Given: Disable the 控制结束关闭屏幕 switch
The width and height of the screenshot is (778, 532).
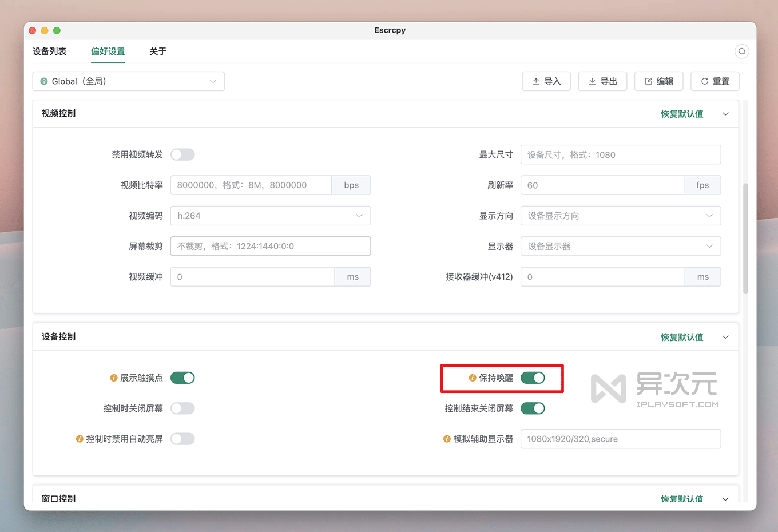Looking at the screenshot, I should click(x=533, y=408).
